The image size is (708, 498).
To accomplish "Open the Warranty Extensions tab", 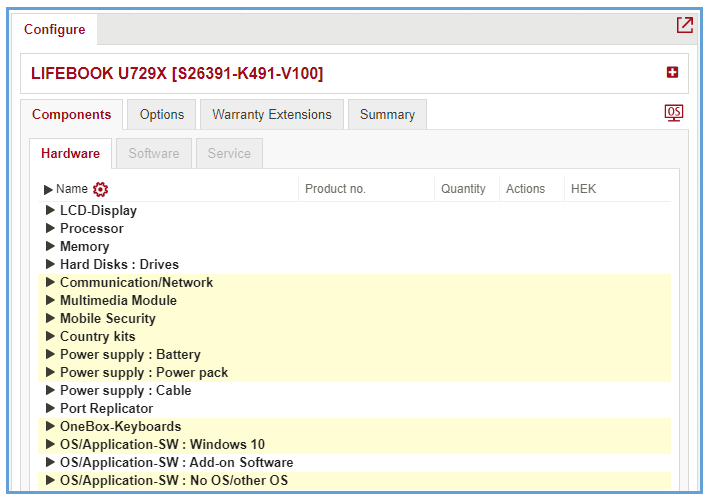I will point(272,115).
